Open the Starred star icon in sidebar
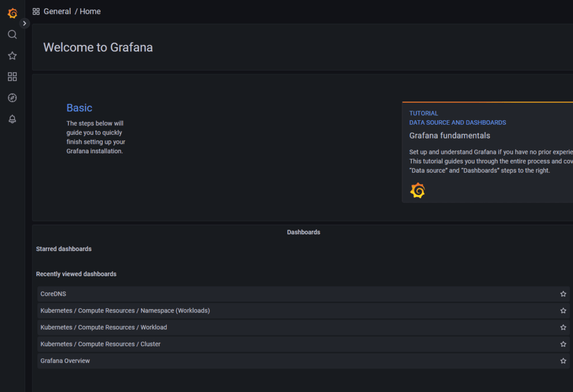573x392 pixels. coord(12,55)
